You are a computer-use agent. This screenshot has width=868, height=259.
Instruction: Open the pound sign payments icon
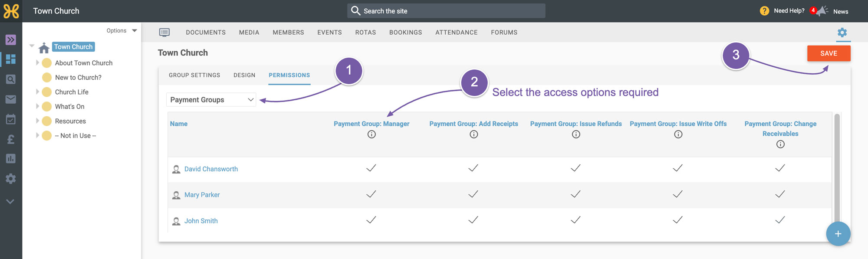tap(11, 139)
